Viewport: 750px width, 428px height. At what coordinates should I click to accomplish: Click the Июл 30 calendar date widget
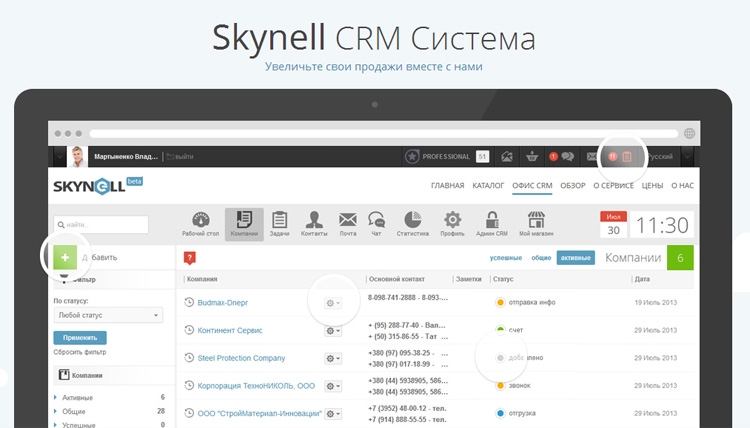613,224
